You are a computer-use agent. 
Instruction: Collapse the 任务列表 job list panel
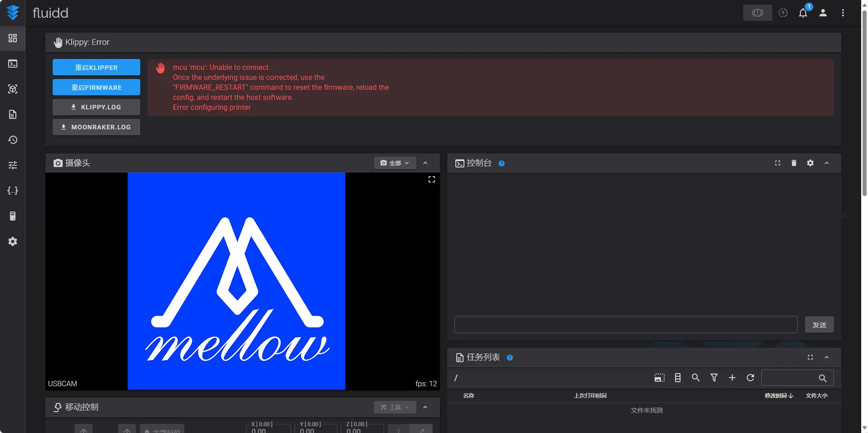coord(827,357)
